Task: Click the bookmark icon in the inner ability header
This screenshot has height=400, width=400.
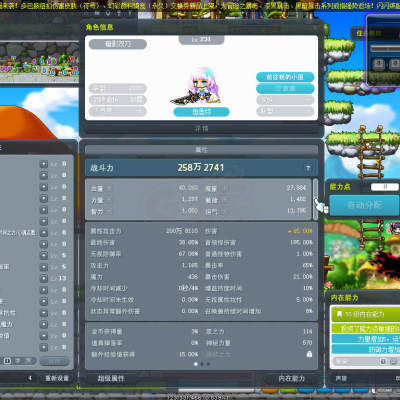Action: pyautogui.click(x=339, y=314)
